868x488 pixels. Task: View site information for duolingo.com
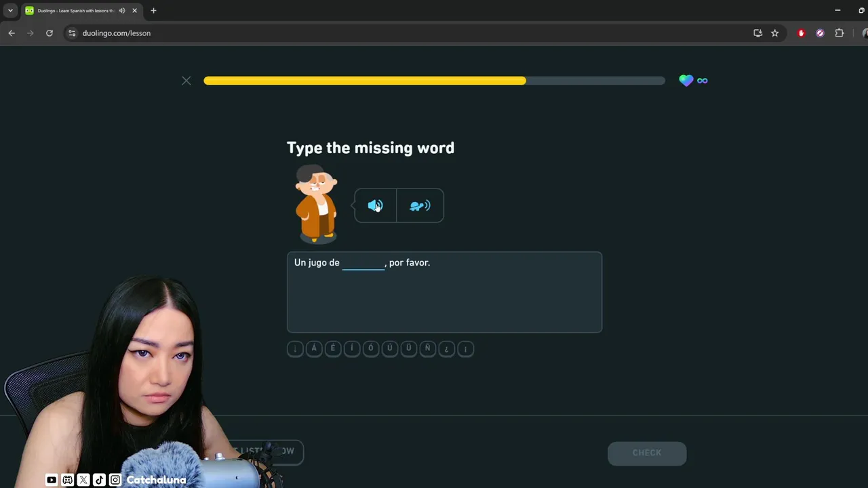point(72,33)
